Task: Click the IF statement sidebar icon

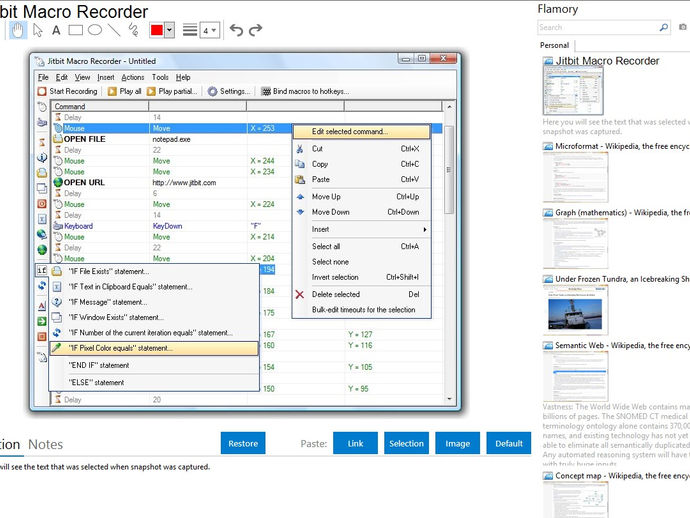Action: click(42, 270)
